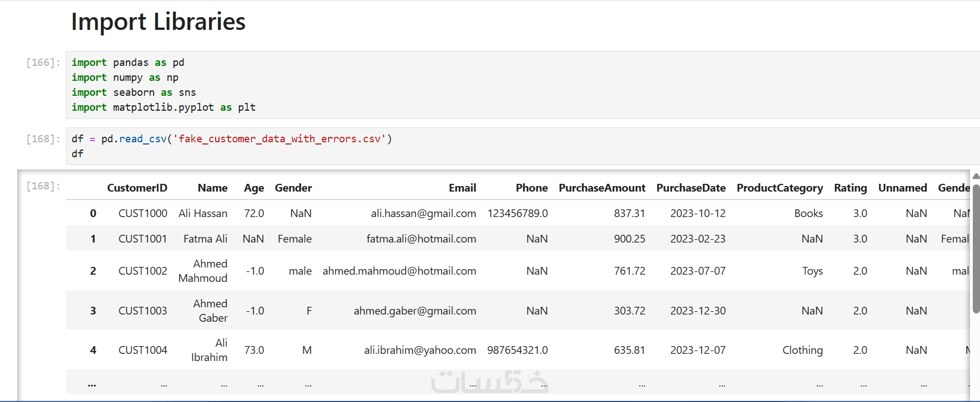This screenshot has width=980, height=402.
Task: Click the Ahmed Mahmoud name cell
Action: coord(203,271)
